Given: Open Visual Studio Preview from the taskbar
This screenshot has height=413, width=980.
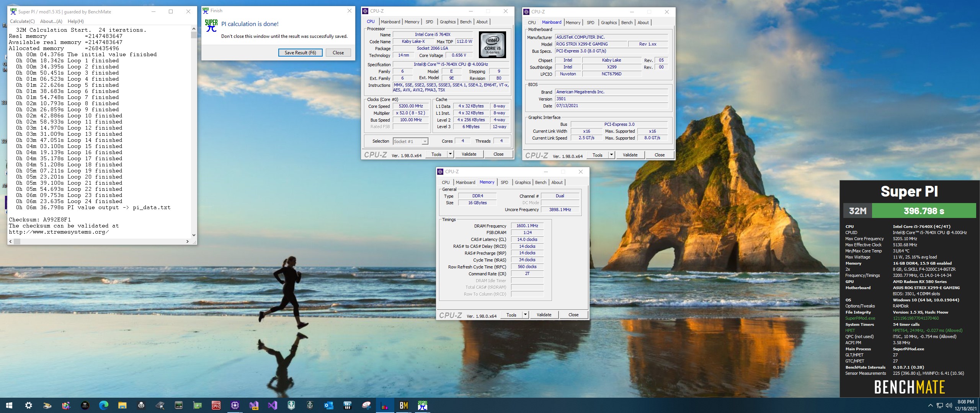Looking at the screenshot, I should tap(254, 405).
